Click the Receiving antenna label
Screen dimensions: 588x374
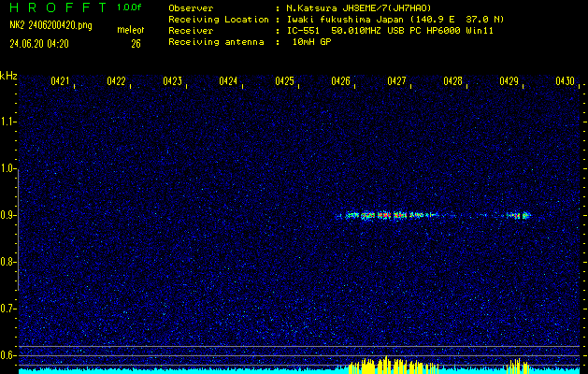pos(216,42)
